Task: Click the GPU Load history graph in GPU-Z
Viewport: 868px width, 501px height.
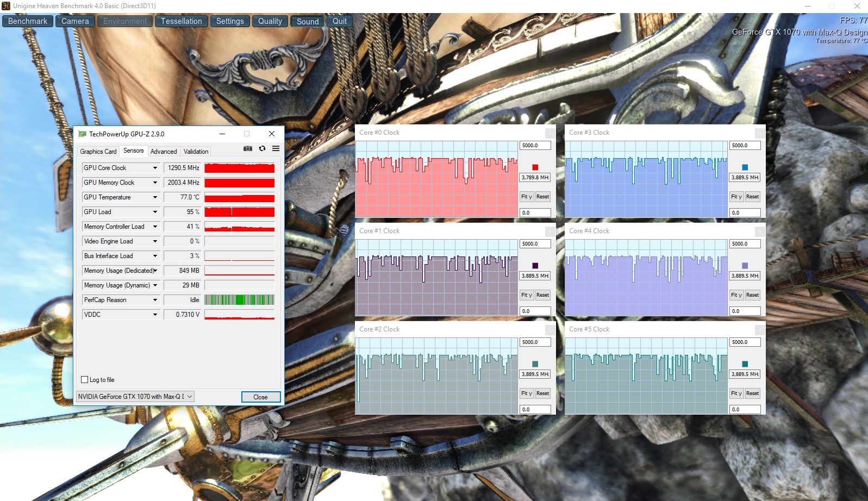Action: [x=240, y=212]
